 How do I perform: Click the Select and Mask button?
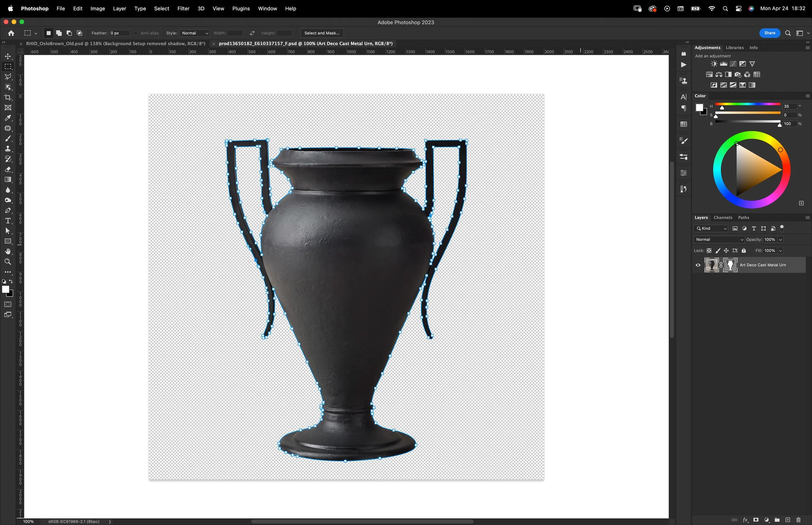point(322,33)
